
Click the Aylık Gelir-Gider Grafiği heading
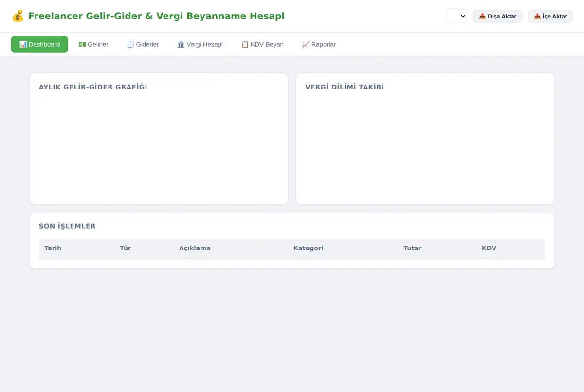[x=93, y=87]
